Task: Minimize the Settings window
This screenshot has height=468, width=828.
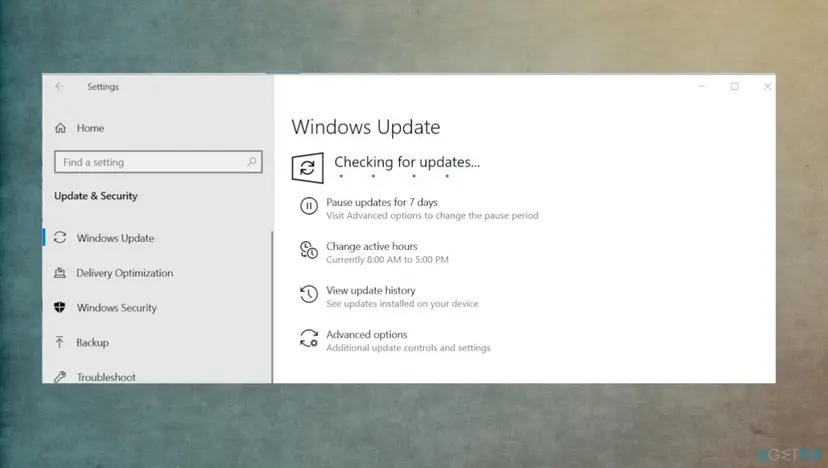Action: point(701,86)
